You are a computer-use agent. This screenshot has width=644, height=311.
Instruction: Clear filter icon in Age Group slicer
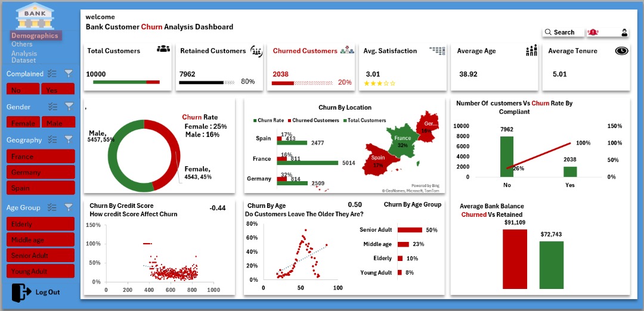(69, 207)
